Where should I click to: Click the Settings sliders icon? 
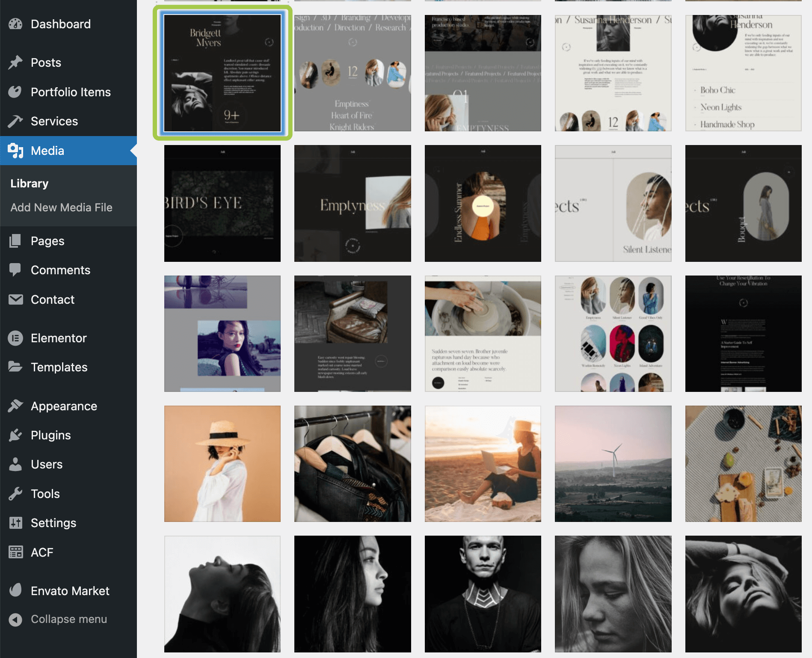tap(15, 523)
